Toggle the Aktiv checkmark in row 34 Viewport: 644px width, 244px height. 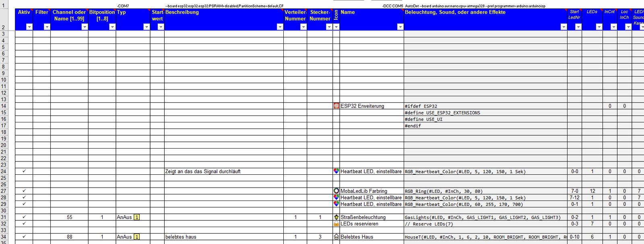click(x=24, y=237)
